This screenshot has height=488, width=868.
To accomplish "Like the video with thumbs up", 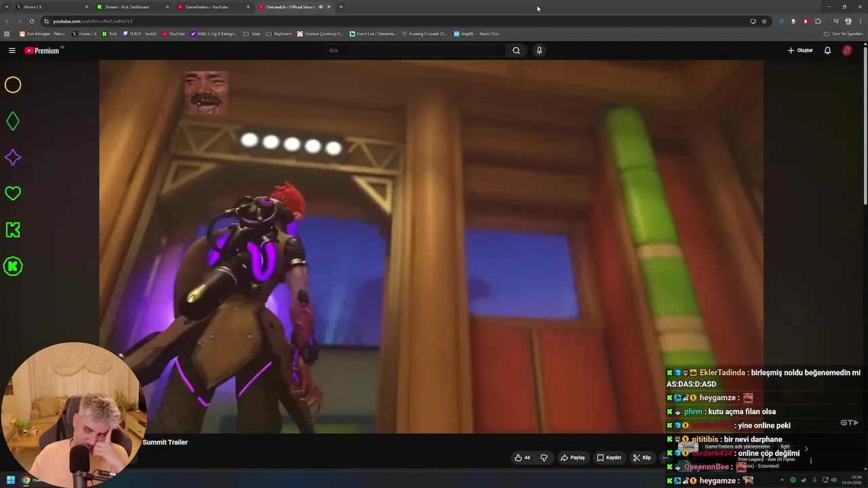I will (522, 457).
